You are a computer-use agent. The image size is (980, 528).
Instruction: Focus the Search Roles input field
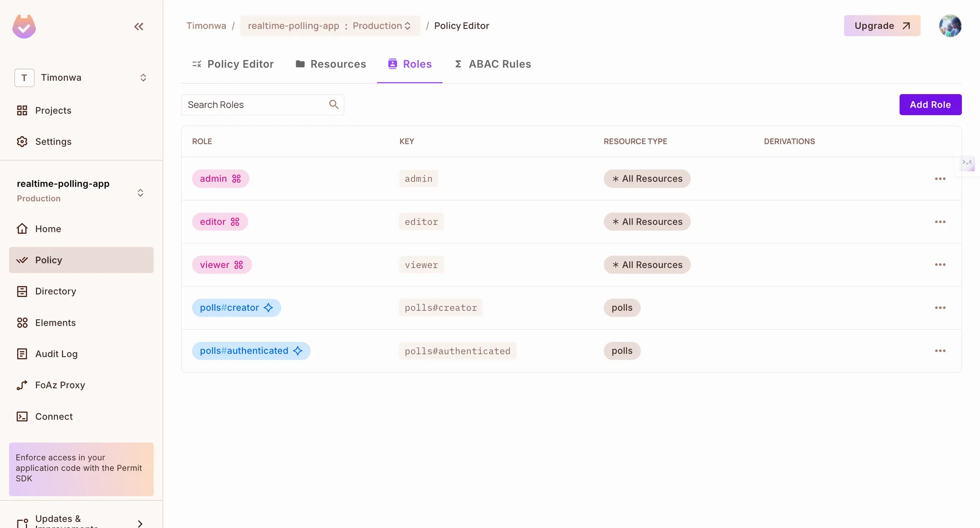point(254,105)
